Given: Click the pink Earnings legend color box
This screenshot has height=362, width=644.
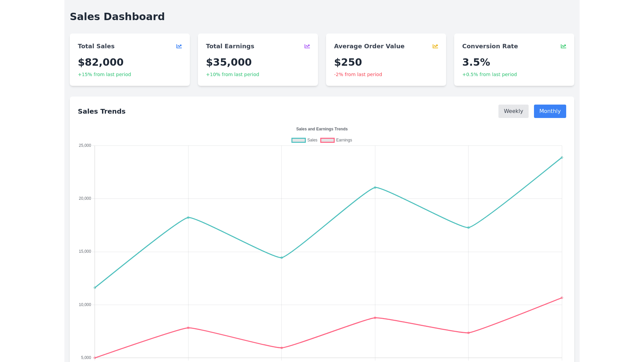Looking at the screenshot, I should 327,140.
